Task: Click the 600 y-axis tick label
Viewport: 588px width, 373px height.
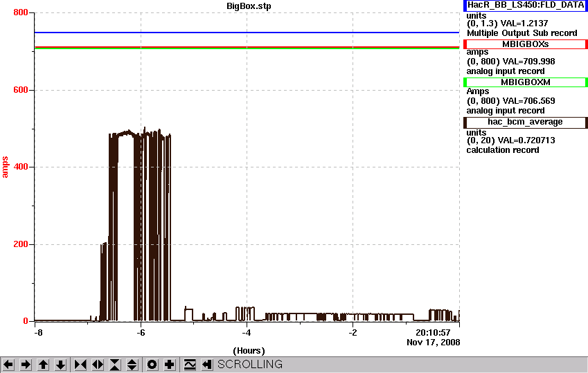Action: point(21,90)
